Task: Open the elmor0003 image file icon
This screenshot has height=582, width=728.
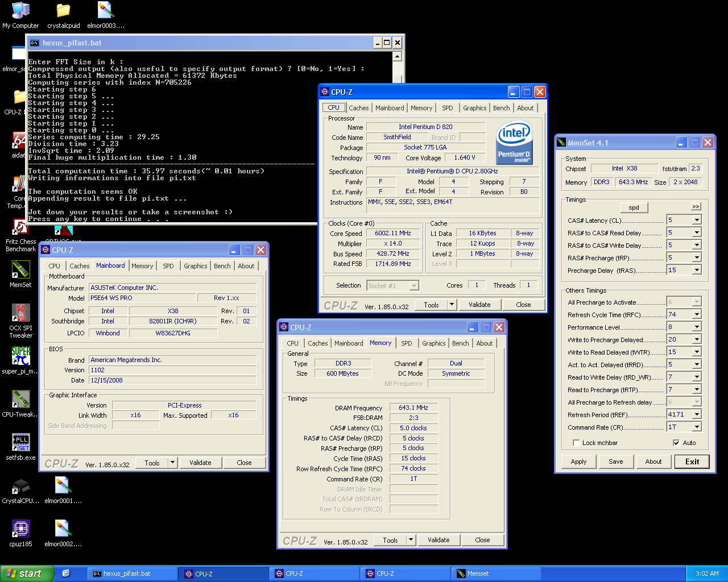Action: 106,15
